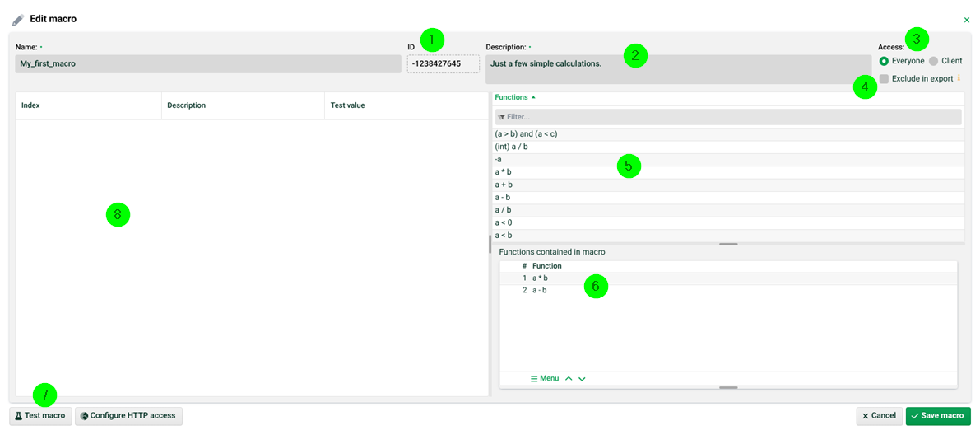The width and height of the screenshot is (980, 430).
Task: Click the Index column header
Action: click(30, 105)
